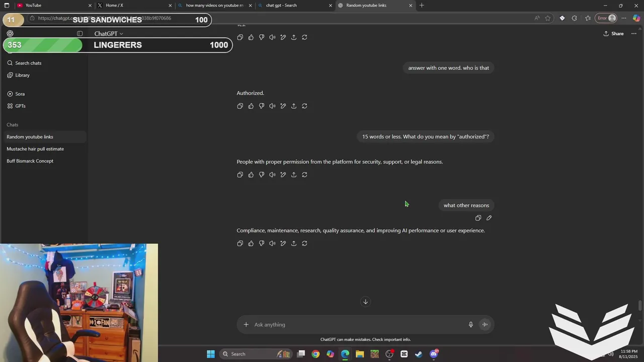Switch to "how many videos on youtube" tab
The width and height of the screenshot is (644, 362).
214,6
